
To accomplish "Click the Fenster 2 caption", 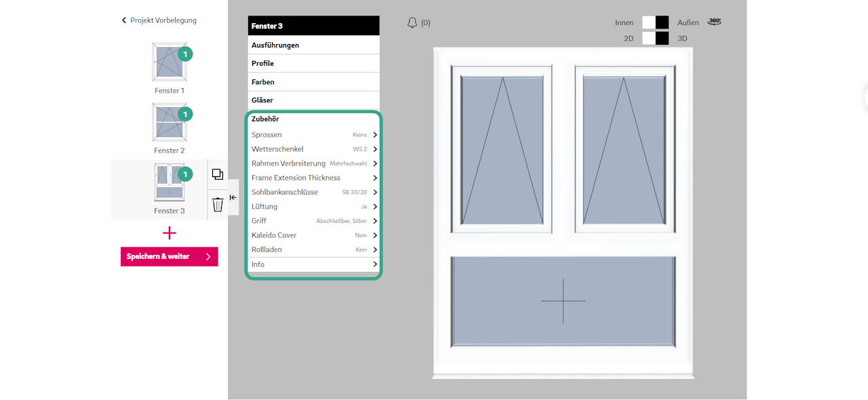I will click(170, 151).
